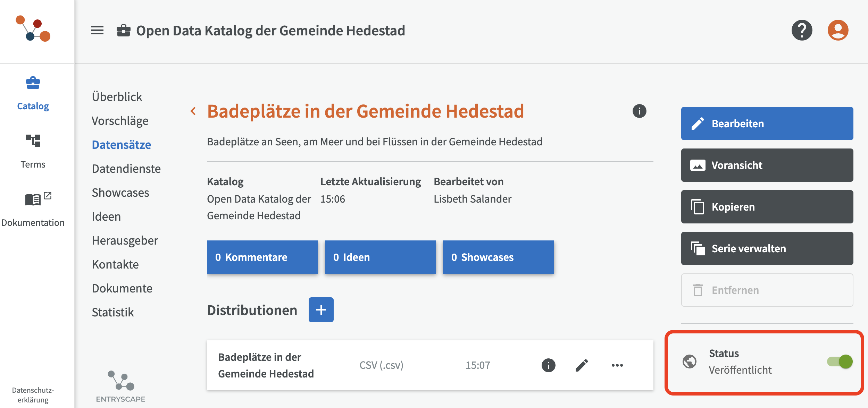Select Datendienste in the side menu
The height and width of the screenshot is (408, 868).
tap(126, 169)
